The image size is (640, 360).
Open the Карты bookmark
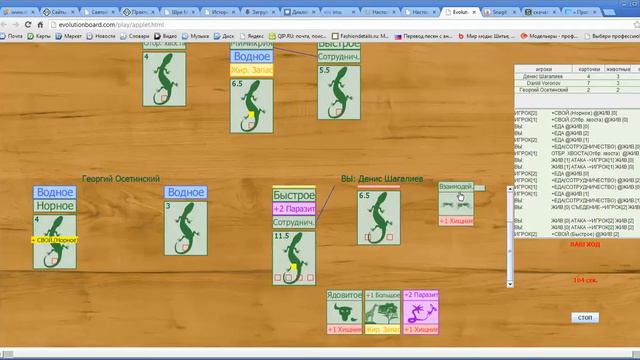point(39,36)
